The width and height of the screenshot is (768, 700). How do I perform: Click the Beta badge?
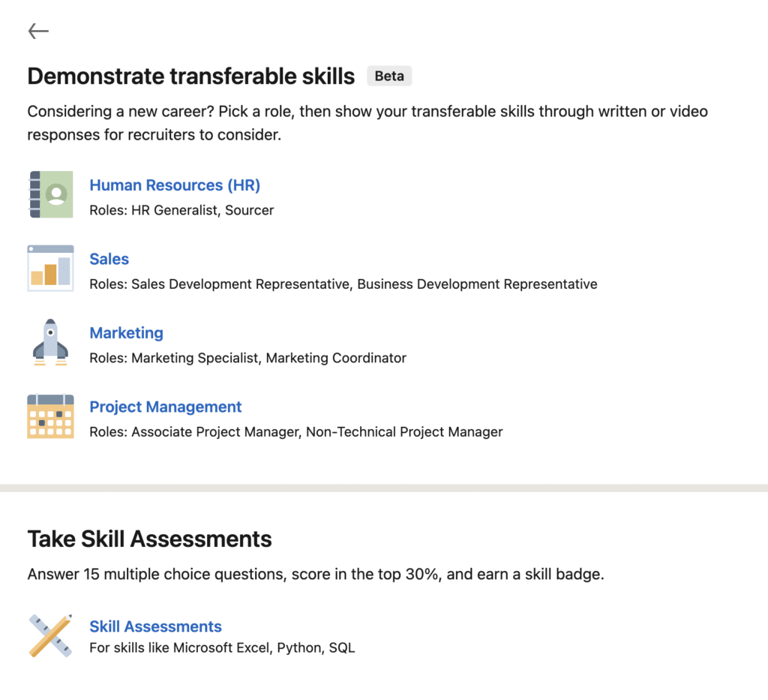(x=389, y=76)
